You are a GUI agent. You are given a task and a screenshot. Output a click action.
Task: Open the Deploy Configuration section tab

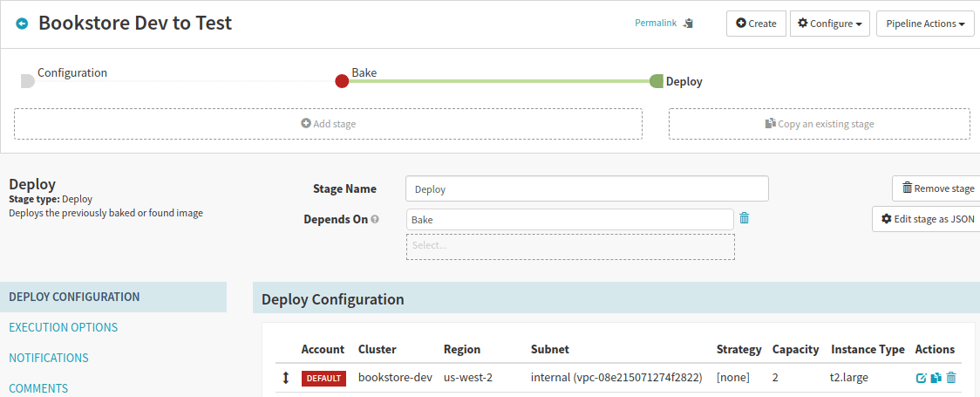click(x=113, y=297)
